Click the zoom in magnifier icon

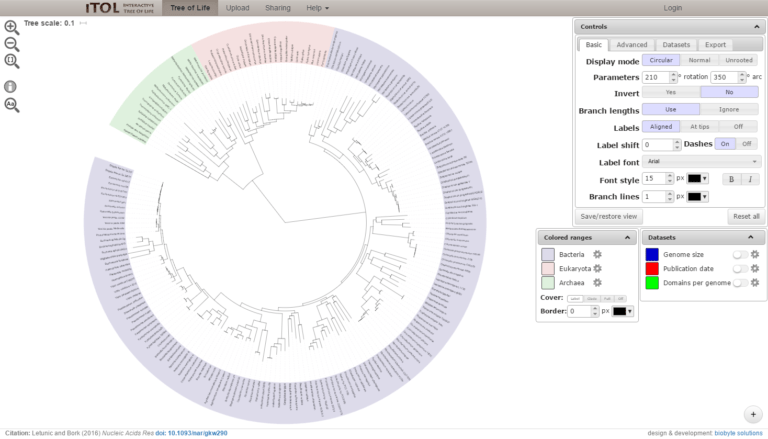click(11, 28)
